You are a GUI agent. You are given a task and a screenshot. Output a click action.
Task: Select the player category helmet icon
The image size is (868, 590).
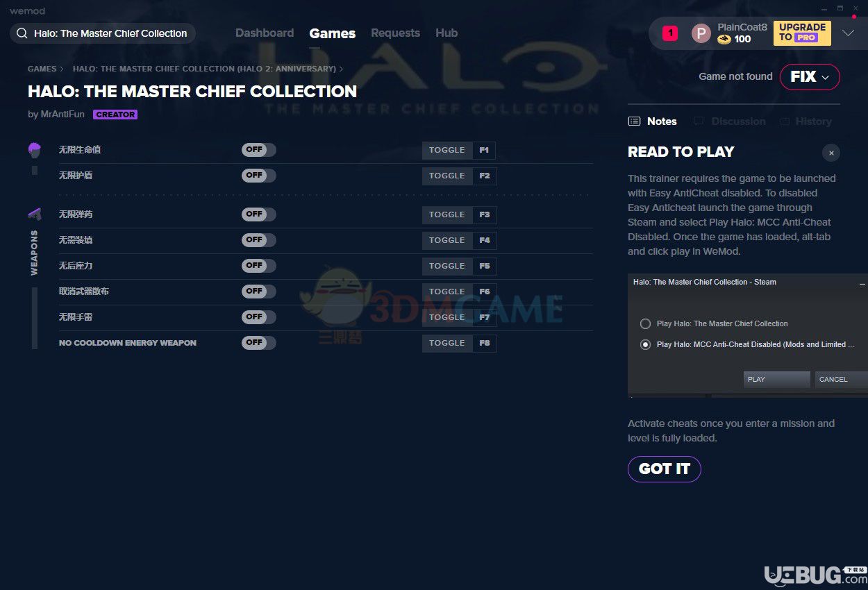tap(35, 149)
